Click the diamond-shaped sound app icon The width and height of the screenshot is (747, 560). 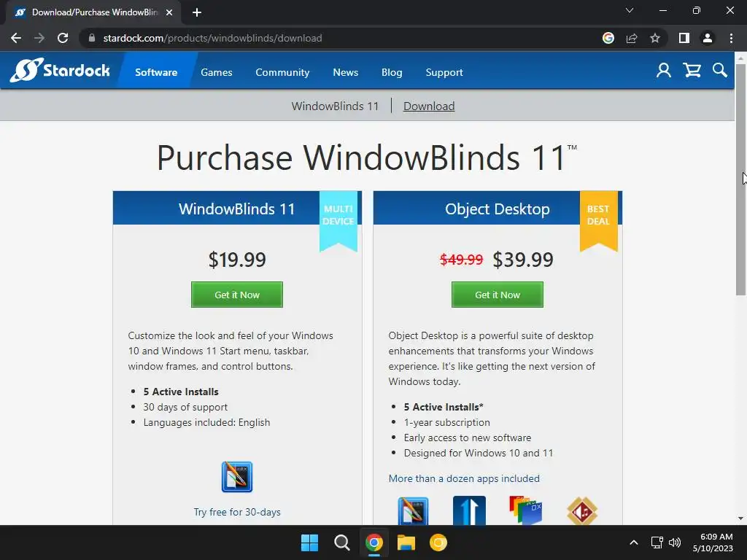pyautogui.click(x=582, y=510)
